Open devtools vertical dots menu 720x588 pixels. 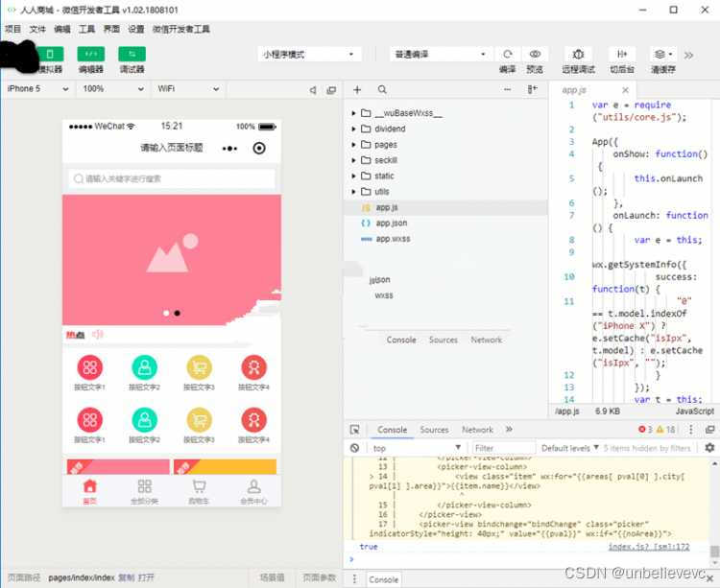tap(690, 430)
